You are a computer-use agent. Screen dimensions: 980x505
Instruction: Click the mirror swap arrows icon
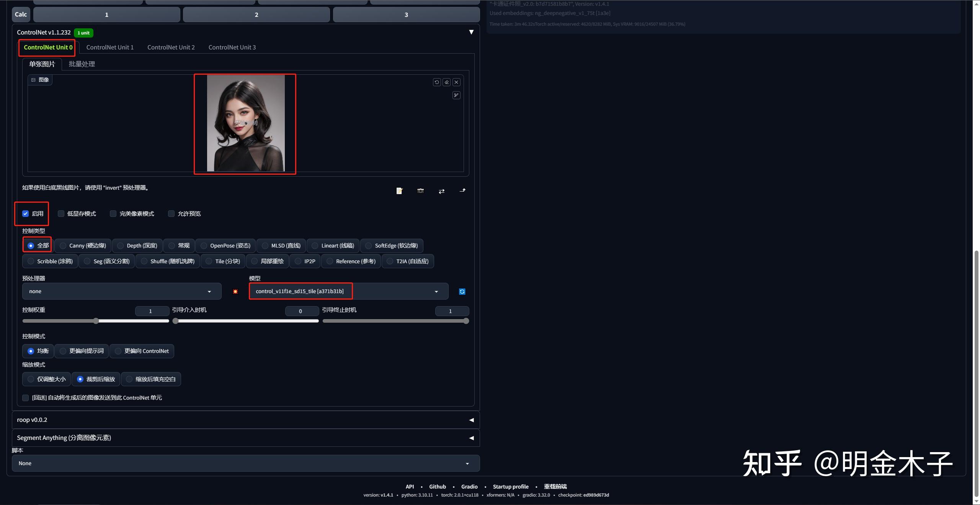441,191
